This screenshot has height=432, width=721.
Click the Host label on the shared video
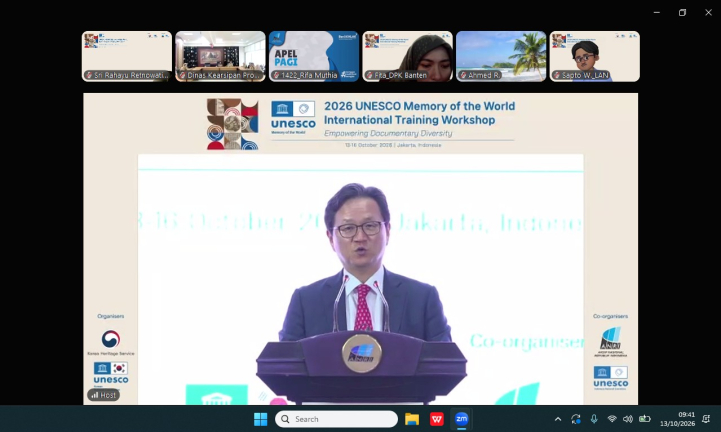point(103,395)
